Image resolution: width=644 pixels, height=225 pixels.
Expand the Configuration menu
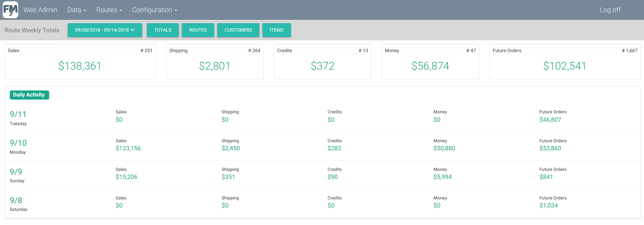[x=154, y=10]
